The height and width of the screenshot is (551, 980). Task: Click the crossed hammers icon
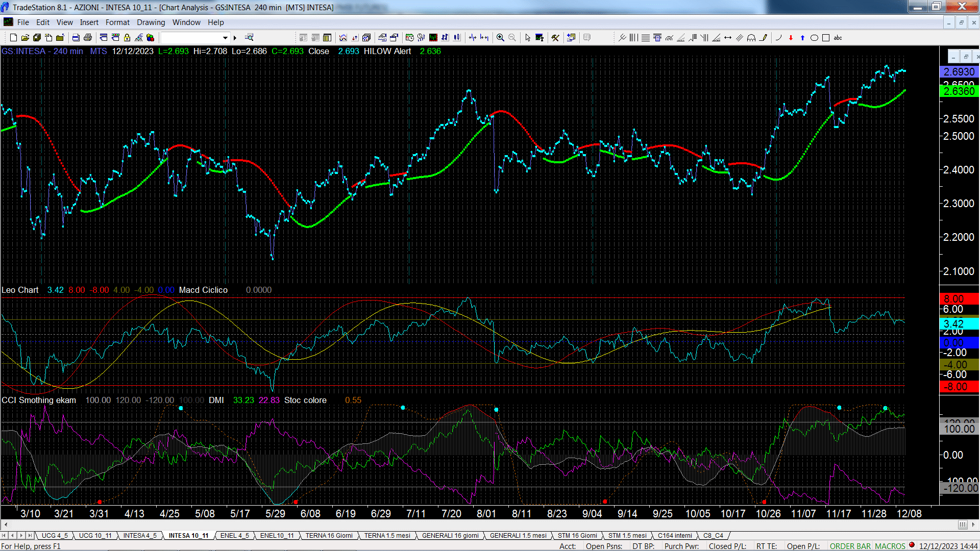click(555, 38)
